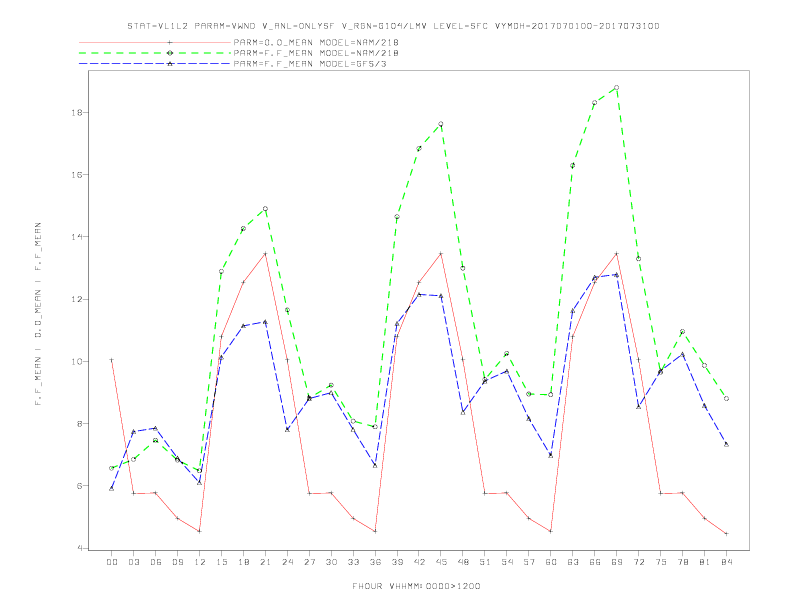
Task: Click x-axis tick label 12
Action: point(200,562)
